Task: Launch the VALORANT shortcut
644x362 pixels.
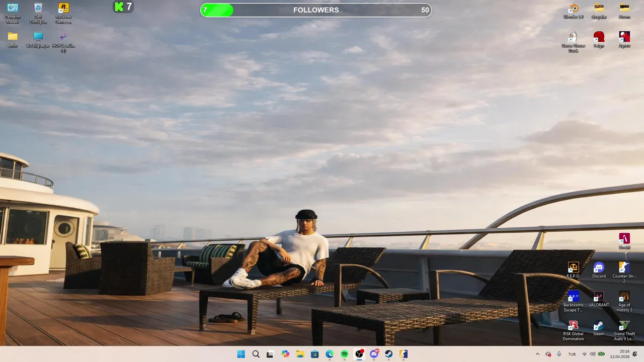Action: 599,299
